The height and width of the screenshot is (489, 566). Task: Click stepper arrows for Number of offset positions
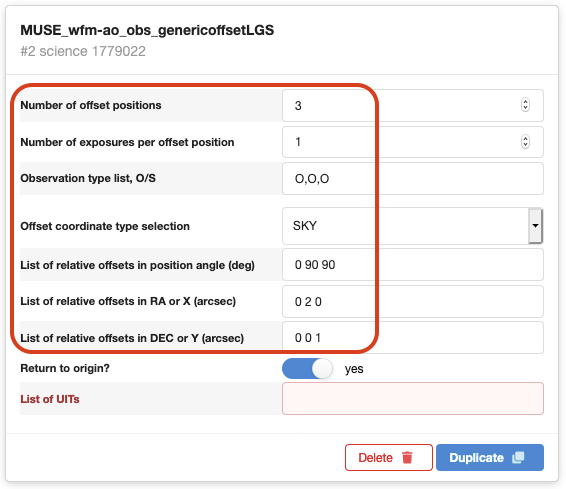(525, 105)
